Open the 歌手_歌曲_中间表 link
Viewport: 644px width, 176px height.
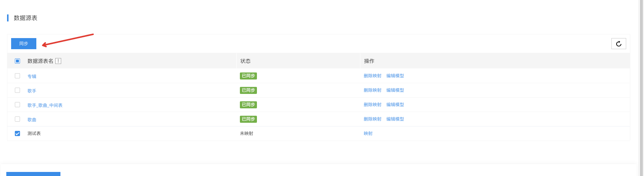tap(45, 105)
